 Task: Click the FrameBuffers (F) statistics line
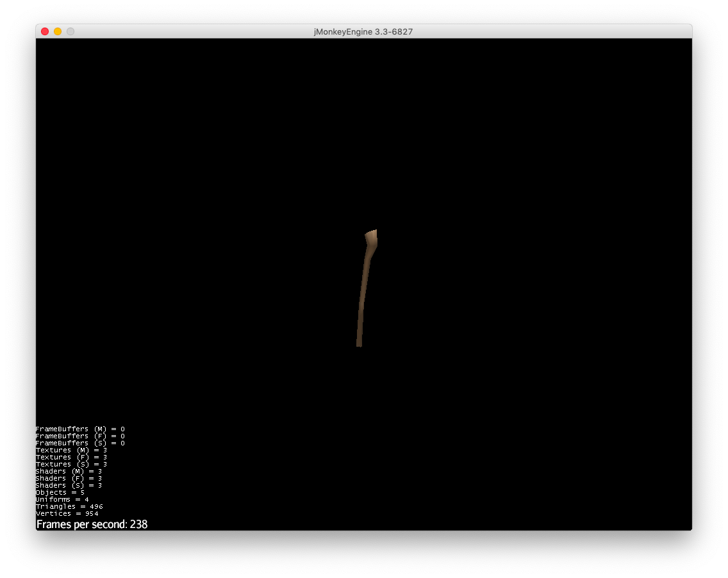coord(79,436)
